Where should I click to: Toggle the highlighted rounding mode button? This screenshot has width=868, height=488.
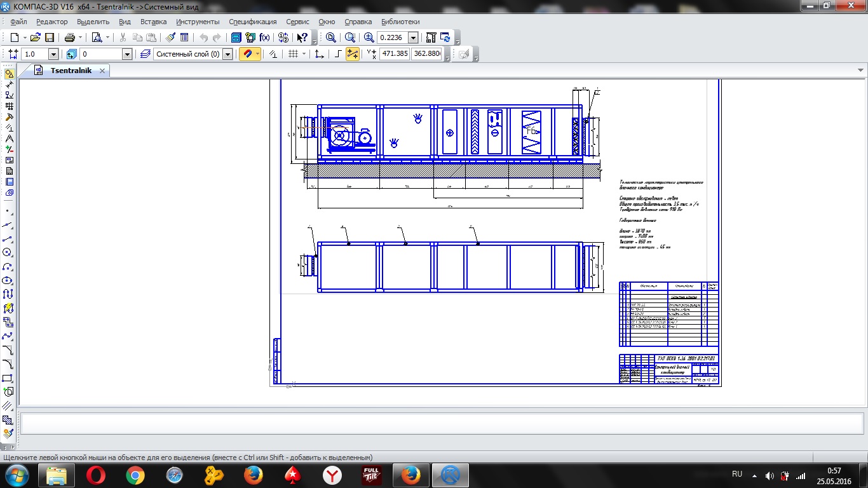coord(353,54)
